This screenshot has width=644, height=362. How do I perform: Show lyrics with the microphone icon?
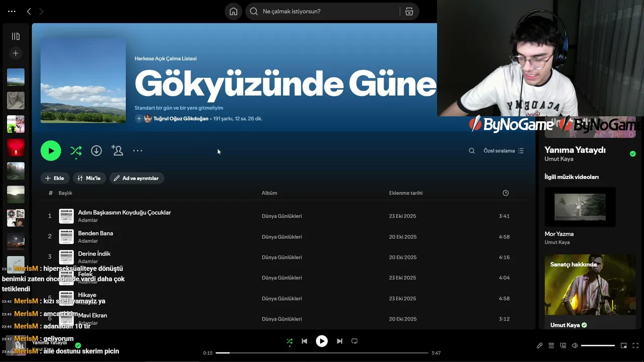tap(539, 346)
